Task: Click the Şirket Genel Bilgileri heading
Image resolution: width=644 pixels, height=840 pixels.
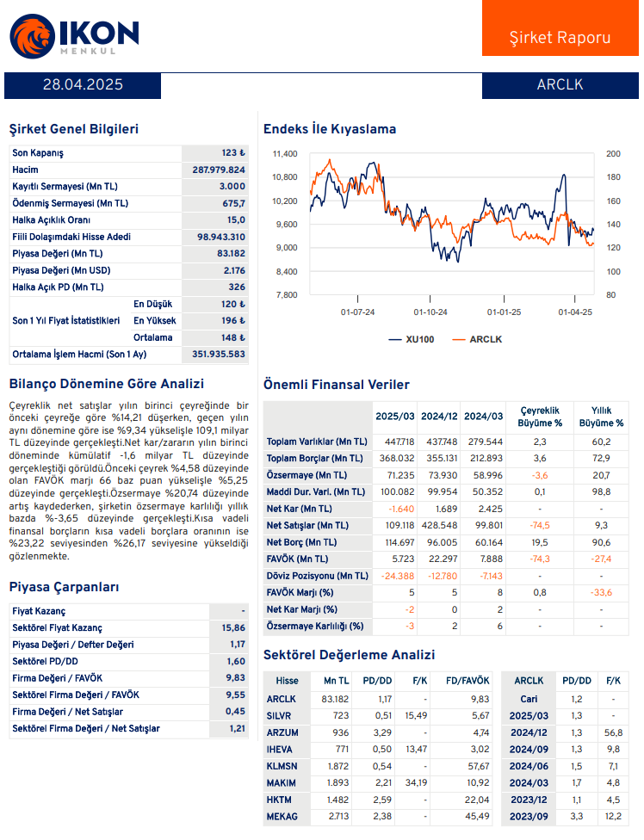Action: [73, 129]
